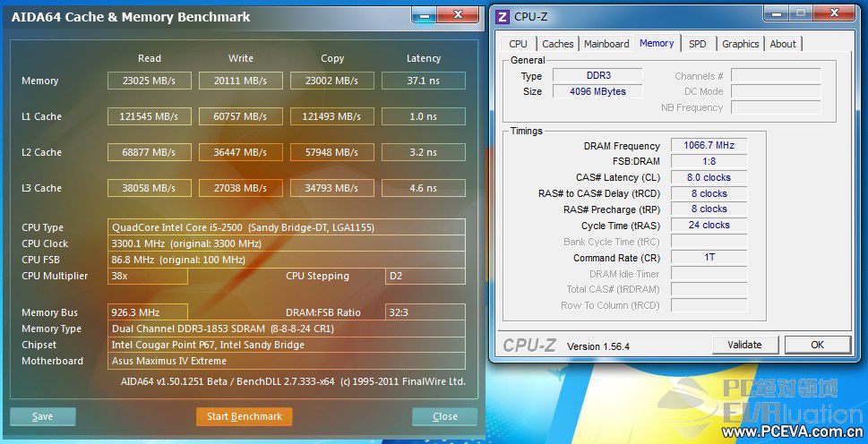Switch to the CPU tab
This screenshot has height=444, width=868.
tap(518, 44)
